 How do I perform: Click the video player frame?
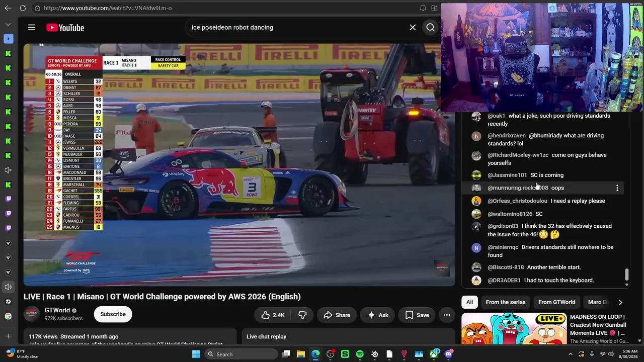239,165
